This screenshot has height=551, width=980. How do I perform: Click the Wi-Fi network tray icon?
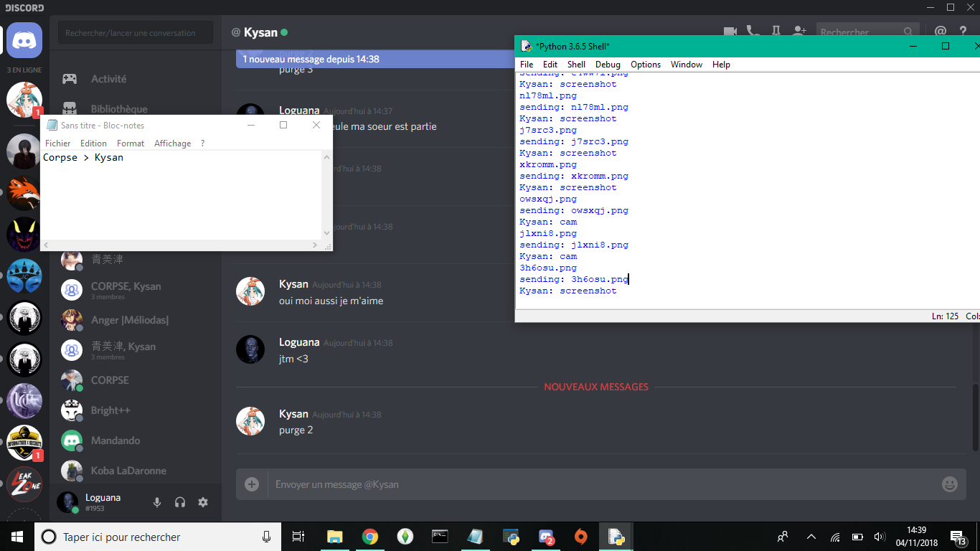(x=835, y=537)
